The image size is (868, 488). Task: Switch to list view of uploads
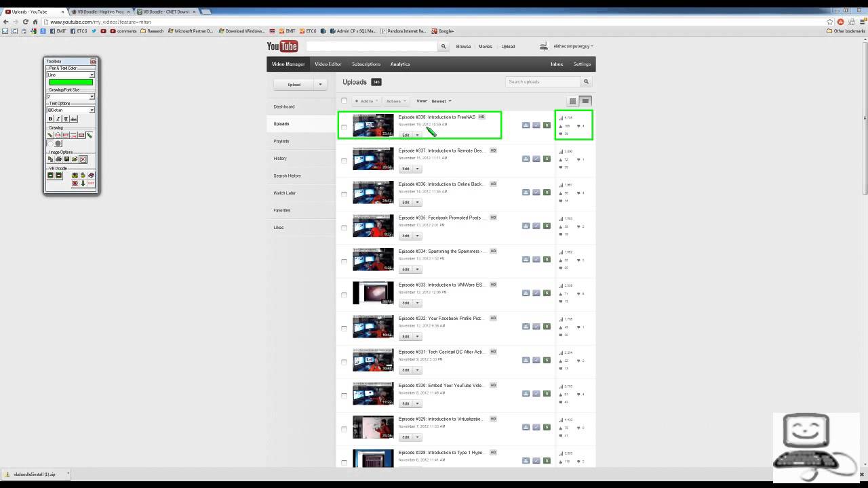[x=585, y=101]
